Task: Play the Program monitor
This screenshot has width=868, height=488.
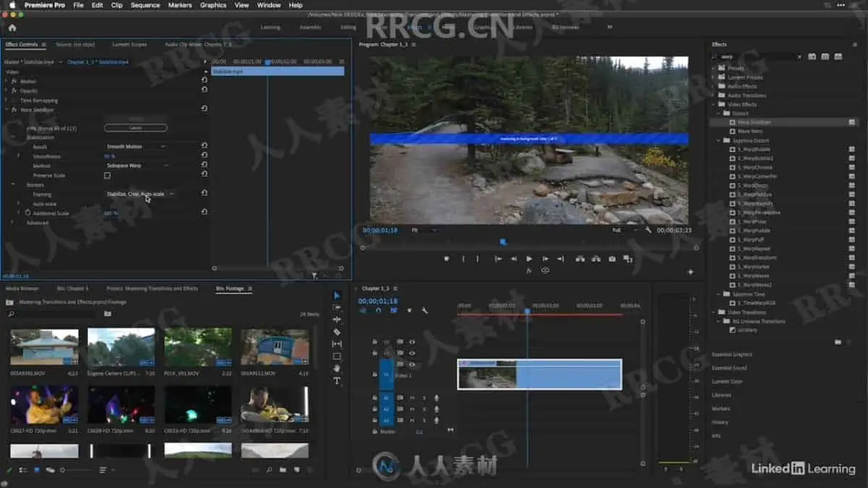Action: 529,258
